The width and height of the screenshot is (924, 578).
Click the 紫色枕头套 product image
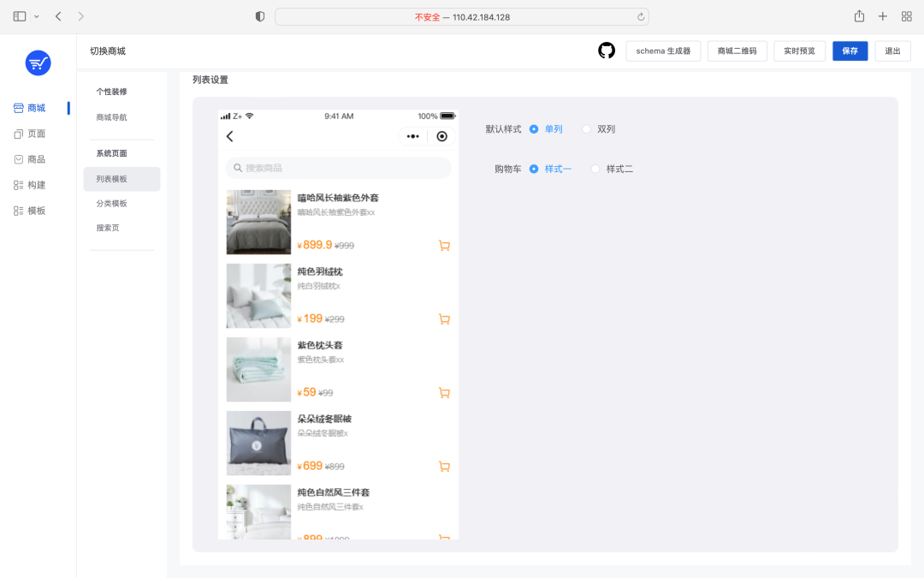click(258, 369)
